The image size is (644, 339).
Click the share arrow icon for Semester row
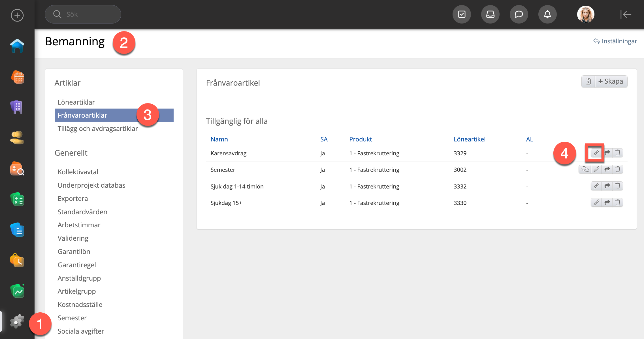(607, 169)
